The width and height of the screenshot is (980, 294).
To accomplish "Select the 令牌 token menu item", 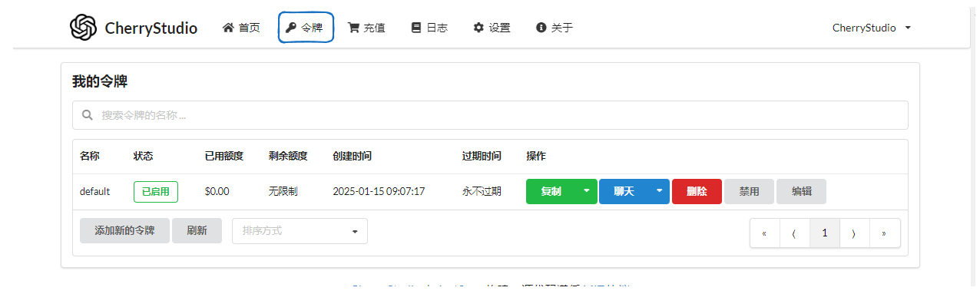I will click(305, 28).
